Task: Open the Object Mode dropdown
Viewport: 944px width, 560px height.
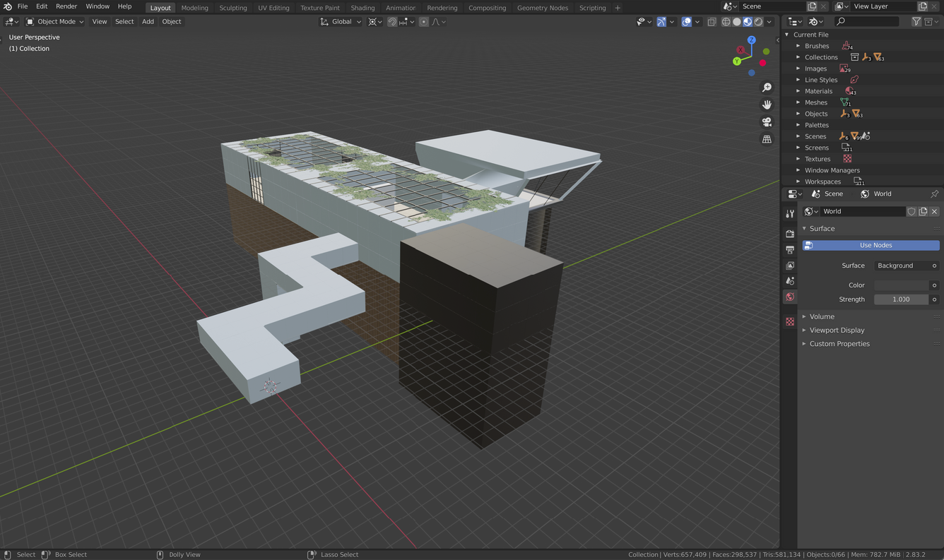Action: coord(55,22)
